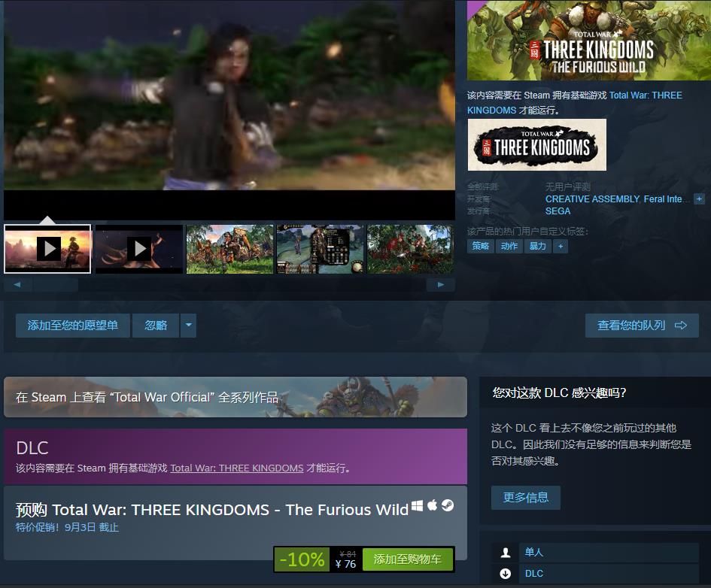Image resolution: width=711 pixels, height=588 pixels.
Task: Click the thumbnail strip scrollbar handle
Action: click(x=56, y=284)
